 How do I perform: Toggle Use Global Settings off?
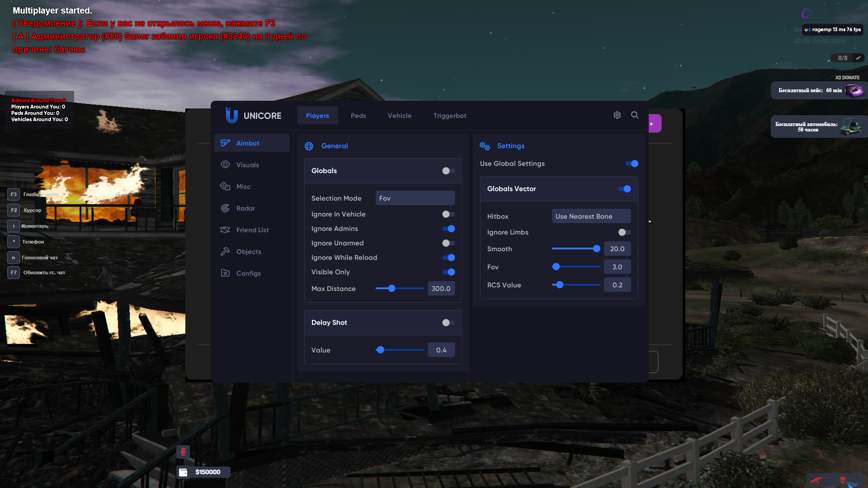(x=632, y=164)
